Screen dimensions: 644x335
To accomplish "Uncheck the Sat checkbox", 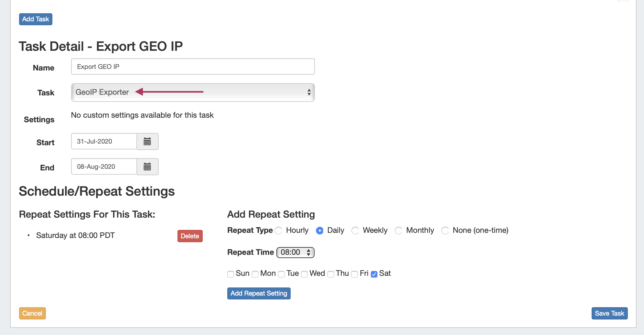I will 374,274.
